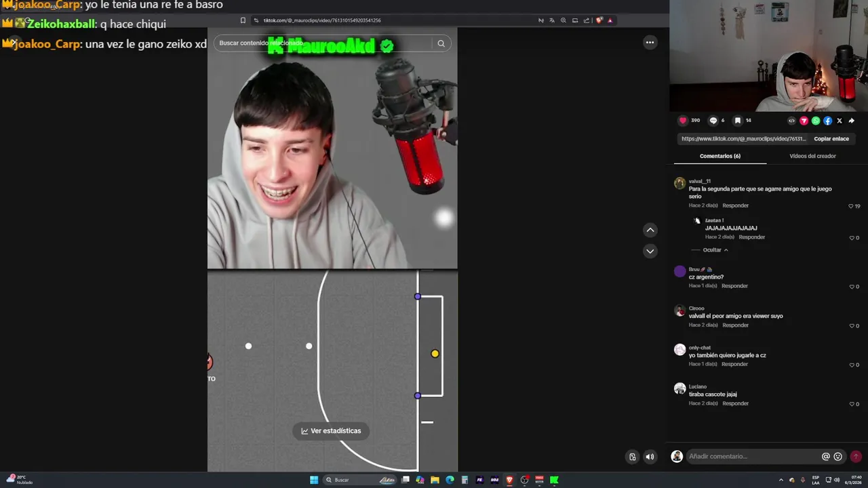This screenshot has height=488, width=868.
Task: Open valval_11's profile avatar
Action: point(679,183)
